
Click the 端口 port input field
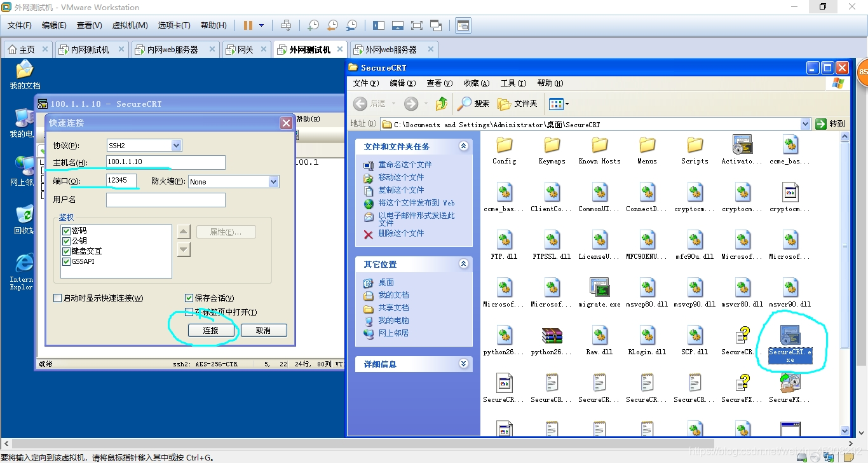(x=121, y=181)
